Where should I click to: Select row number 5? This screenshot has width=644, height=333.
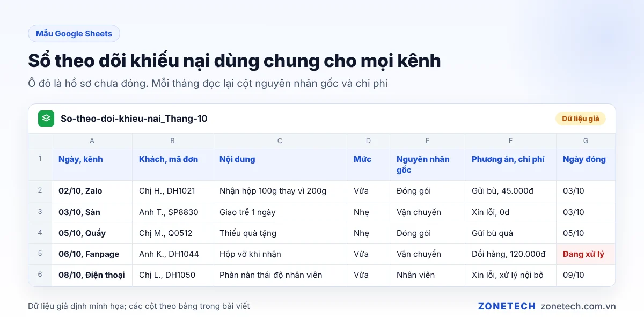click(40, 254)
